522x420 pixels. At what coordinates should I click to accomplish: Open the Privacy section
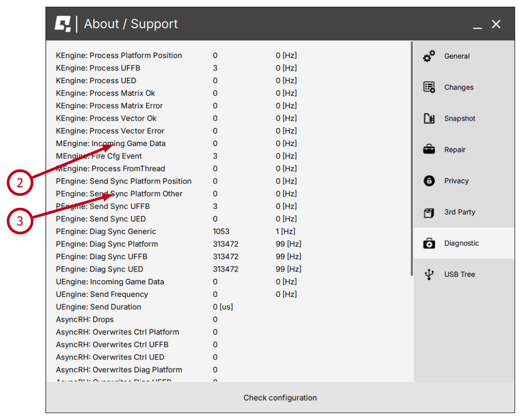pyautogui.click(x=456, y=181)
